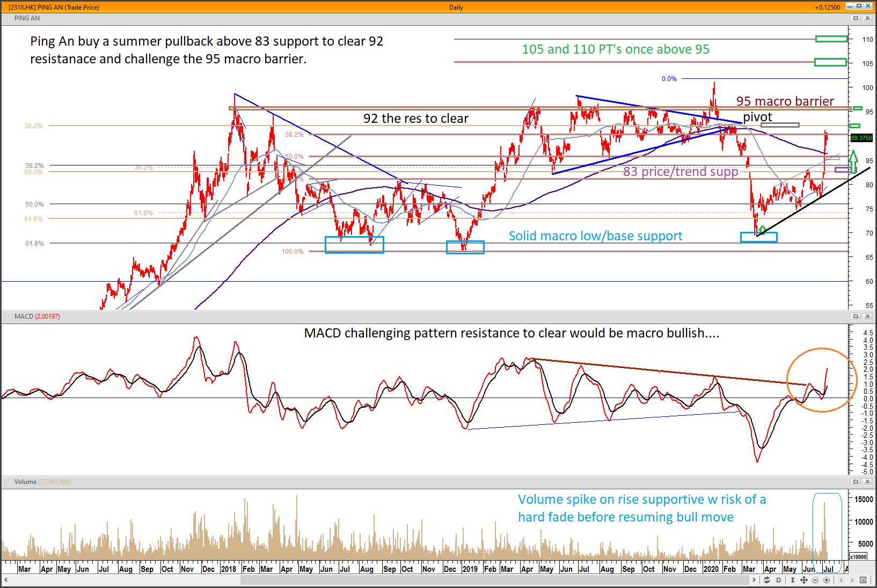Click the 100.0% Fibonacci label

point(293,252)
